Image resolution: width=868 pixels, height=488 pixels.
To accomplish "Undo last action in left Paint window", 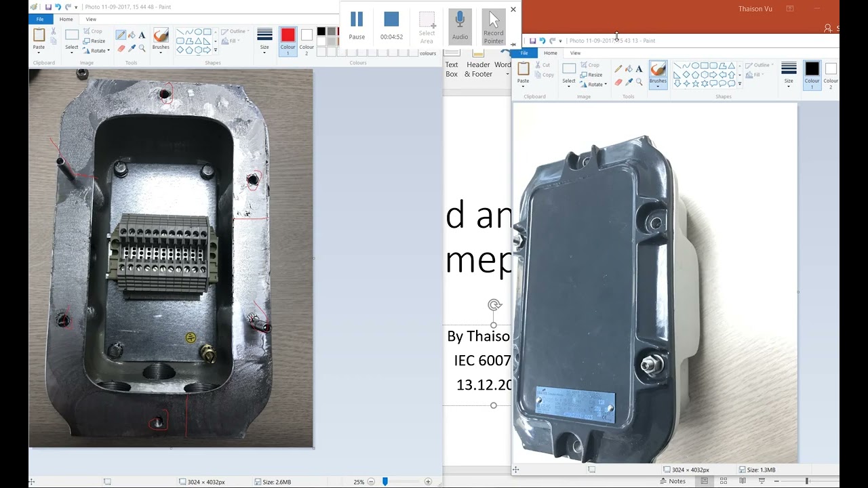I will tap(58, 7).
